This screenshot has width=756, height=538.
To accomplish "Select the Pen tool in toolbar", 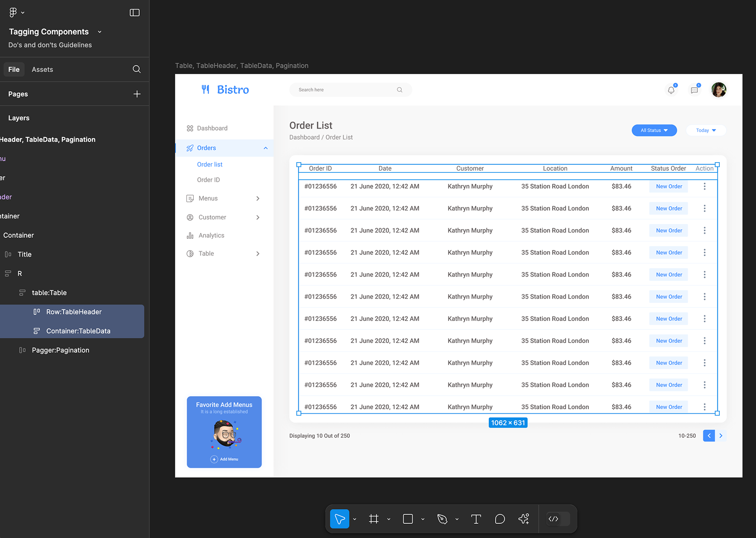I will tap(442, 519).
